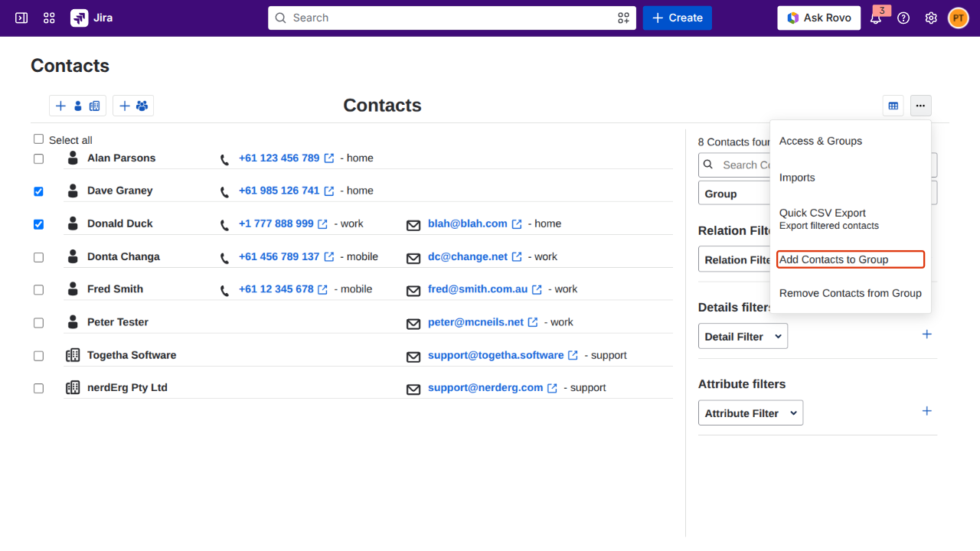Click the three-dots more actions button

tap(920, 106)
